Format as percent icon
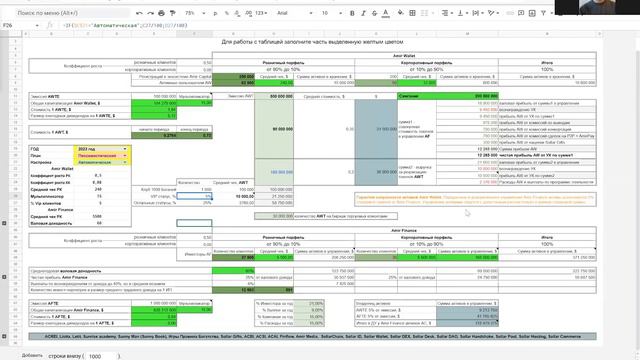This screenshot has width=640, height=360. [227, 13]
